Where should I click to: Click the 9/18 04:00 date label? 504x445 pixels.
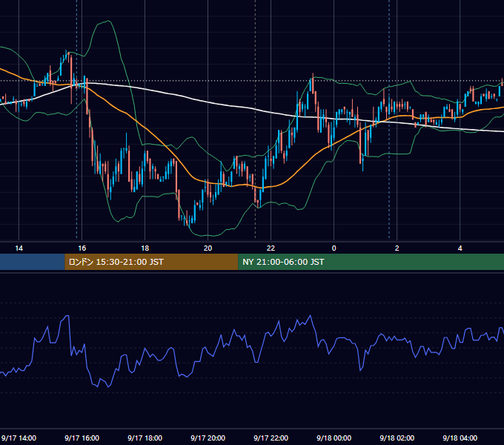point(460,438)
